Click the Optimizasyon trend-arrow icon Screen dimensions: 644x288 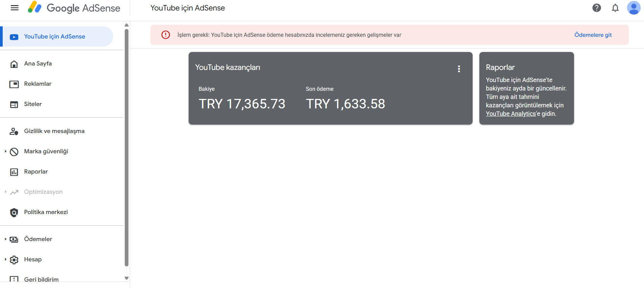coord(14,192)
